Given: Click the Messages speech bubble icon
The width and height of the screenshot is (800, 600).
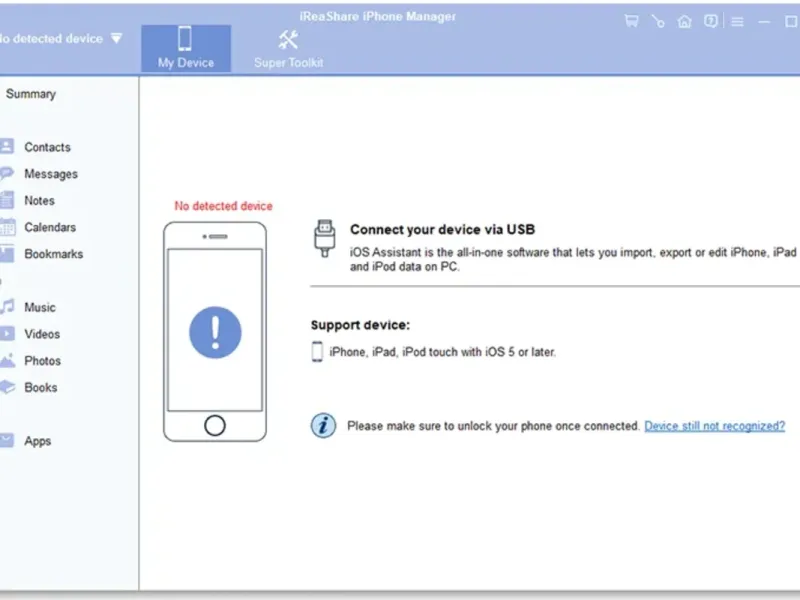Looking at the screenshot, I should 7,173.
